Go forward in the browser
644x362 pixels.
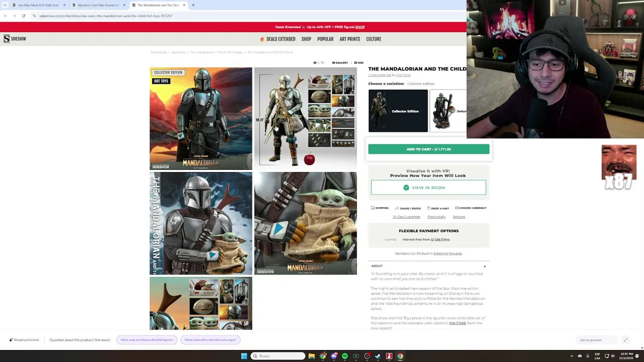click(x=14, y=16)
